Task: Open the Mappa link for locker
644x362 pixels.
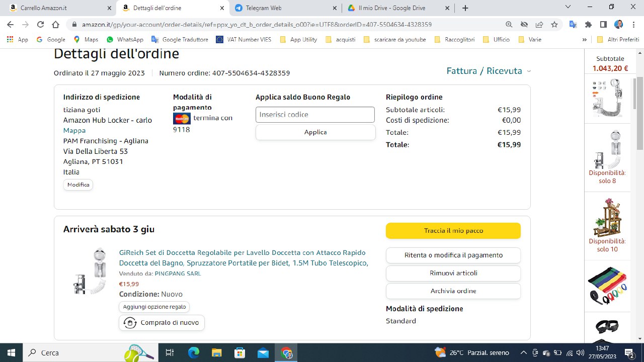Action: tap(74, 130)
